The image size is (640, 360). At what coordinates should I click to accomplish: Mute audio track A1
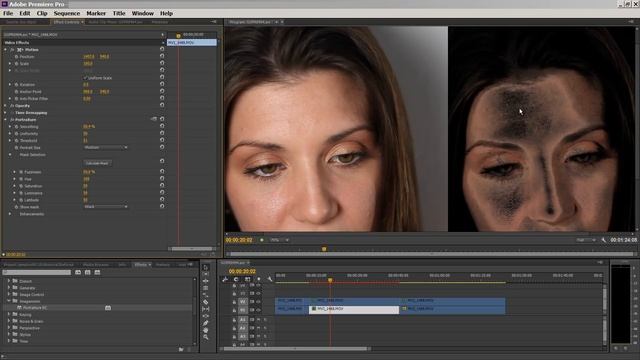click(258, 320)
